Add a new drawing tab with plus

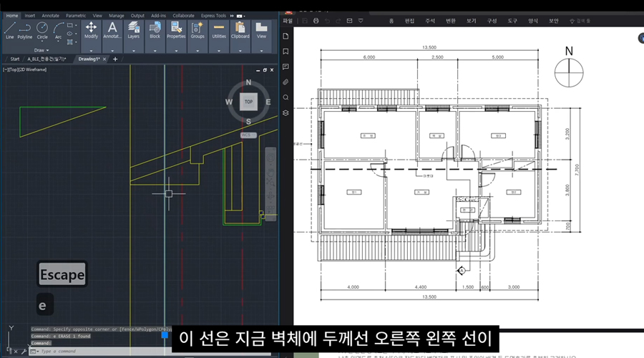pos(115,59)
